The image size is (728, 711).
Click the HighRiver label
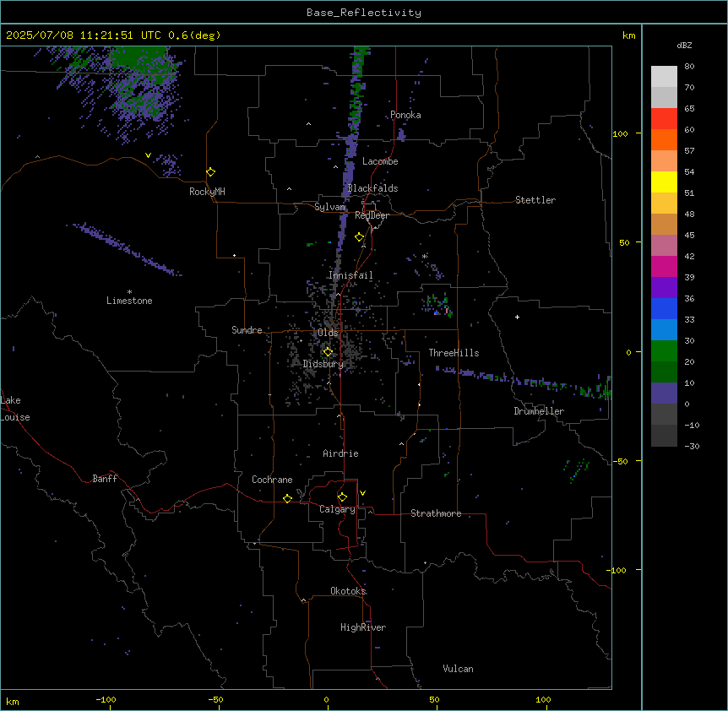363,627
